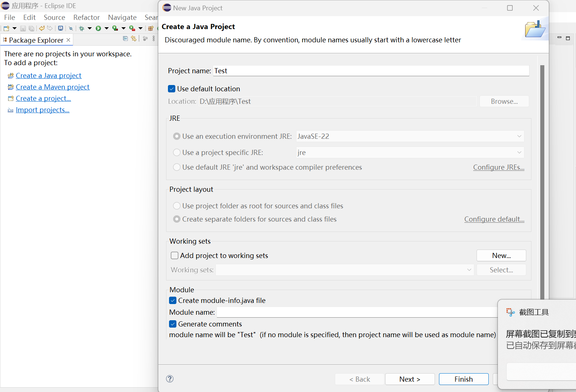
Task: Open the Refactor menu
Action: point(86,17)
